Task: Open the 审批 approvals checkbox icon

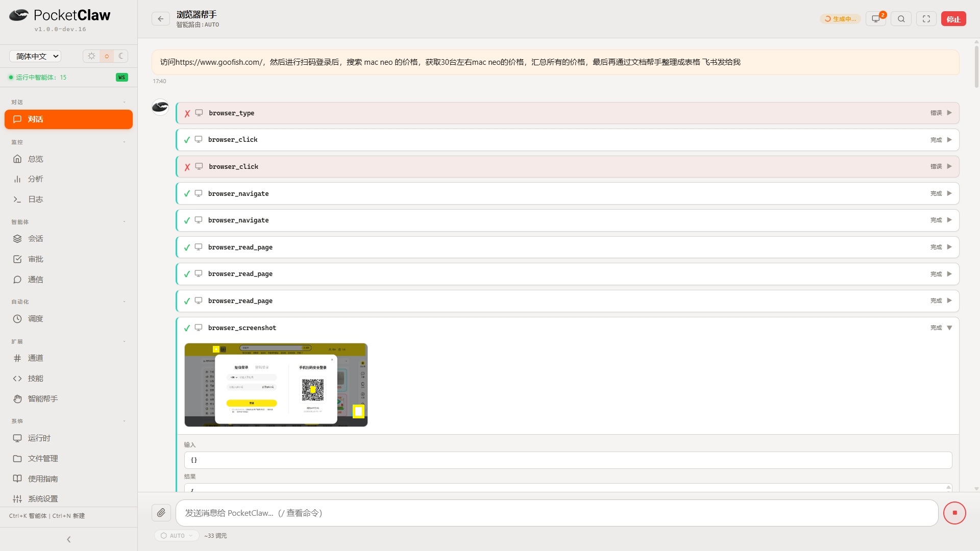Action: click(17, 259)
